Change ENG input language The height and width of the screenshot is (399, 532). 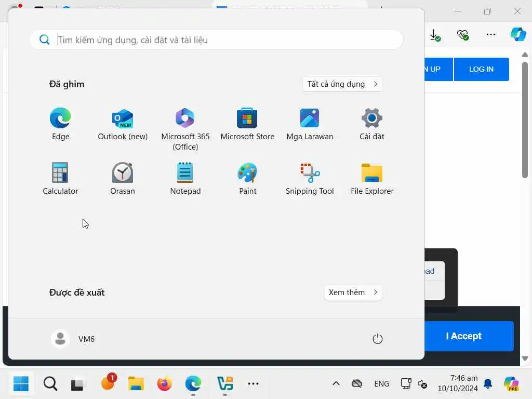click(x=382, y=384)
